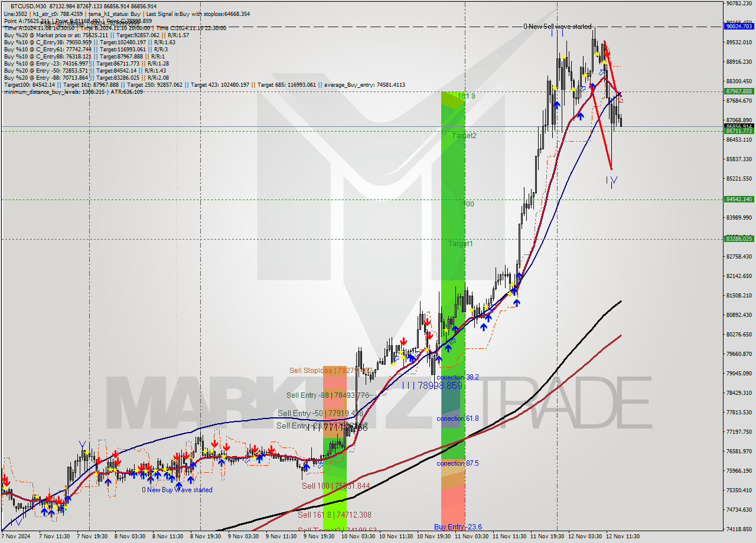Click the 'correction 87.5' label
This screenshot has height=543, width=756.
458,463
